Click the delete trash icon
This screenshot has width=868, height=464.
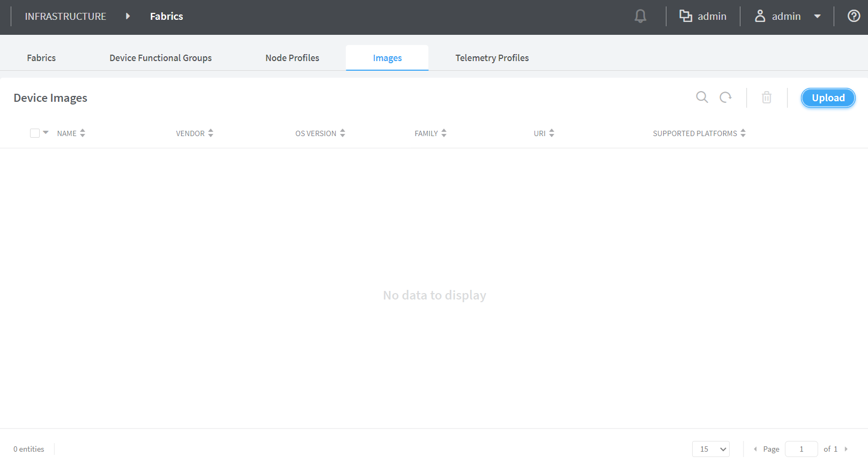pyautogui.click(x=767, y=98)
